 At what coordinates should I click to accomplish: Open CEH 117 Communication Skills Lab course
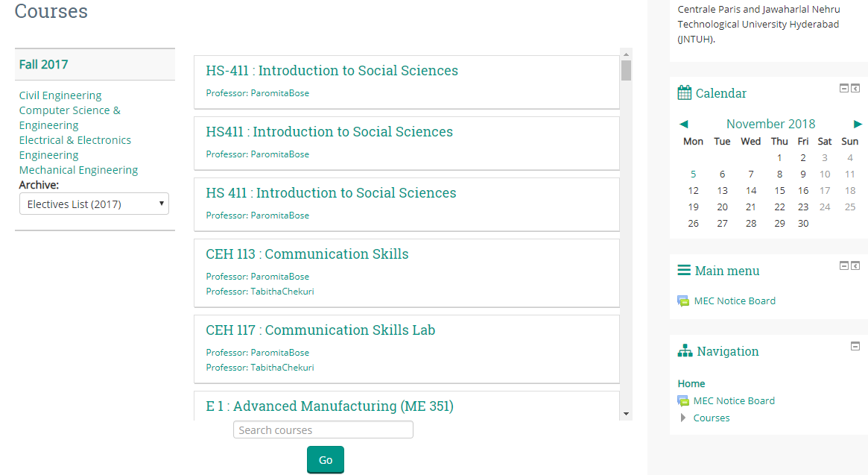pos(320,330)
